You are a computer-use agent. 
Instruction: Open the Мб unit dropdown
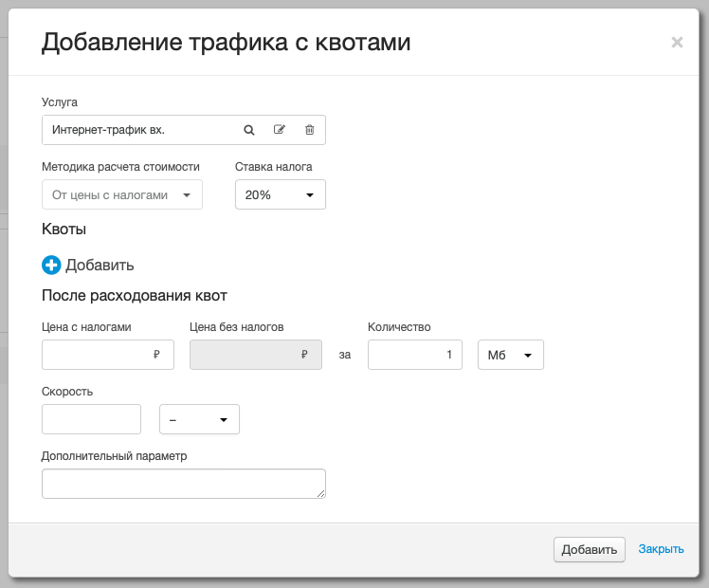point(511,355)
